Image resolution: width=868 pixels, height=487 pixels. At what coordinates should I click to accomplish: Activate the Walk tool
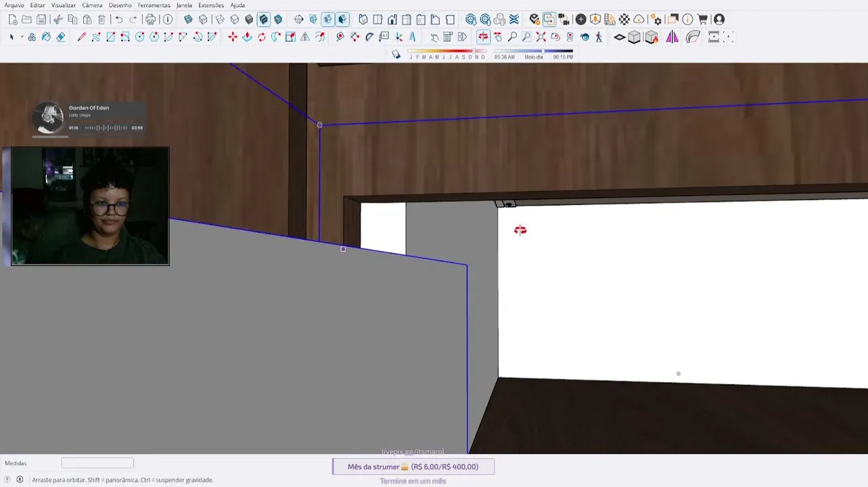pos(599,37)
